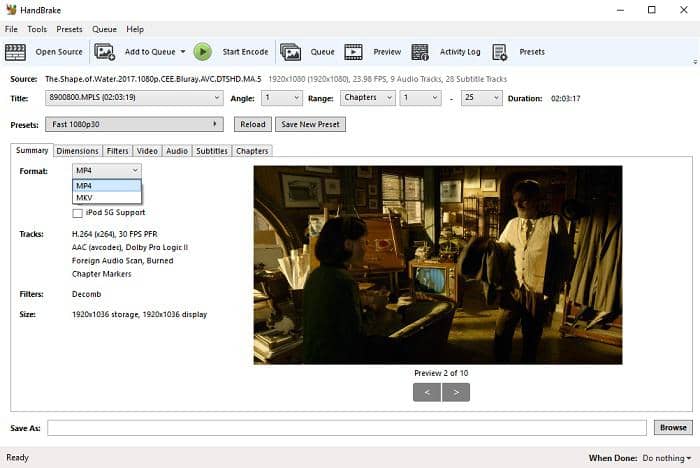Screen dimensions: 700x468
Task: Click the Duration value 02:03:17
Action: pyautogui.click(x=566, y=99)
